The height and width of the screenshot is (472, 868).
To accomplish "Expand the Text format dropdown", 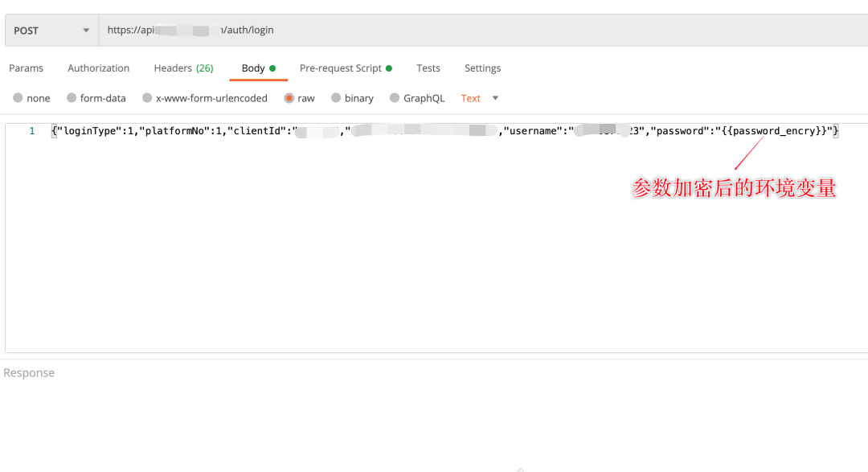I will [480, 98].
